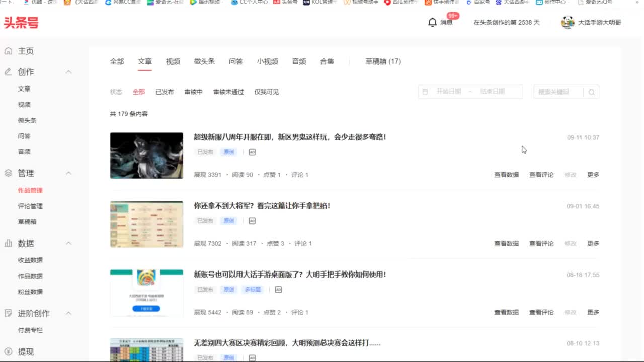Open 收益数据 in sidebar
This screenshot has width=644, height=362.
(30, 260)
